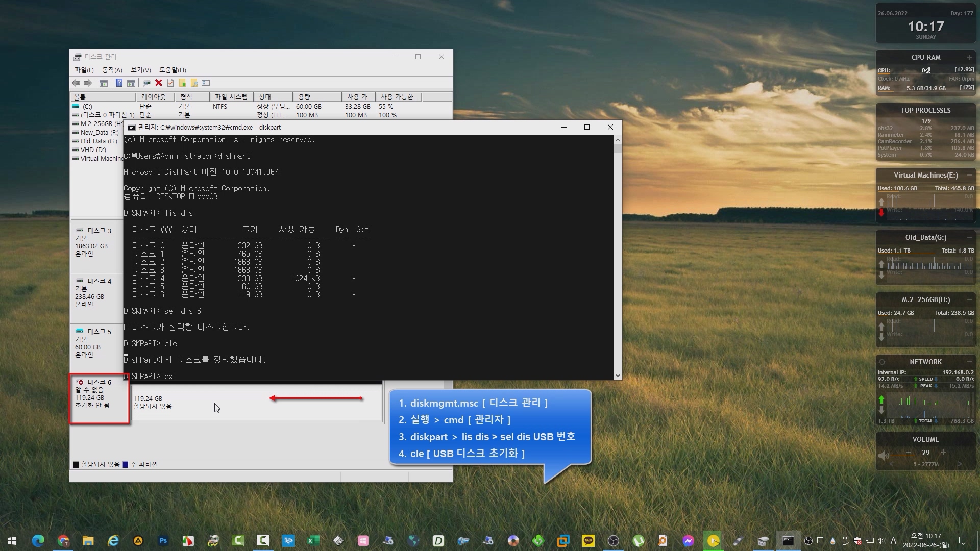Viewport: 980px width, 551px height.
Task: Collapse the NETWORK widget
Action: coord(969,362)
